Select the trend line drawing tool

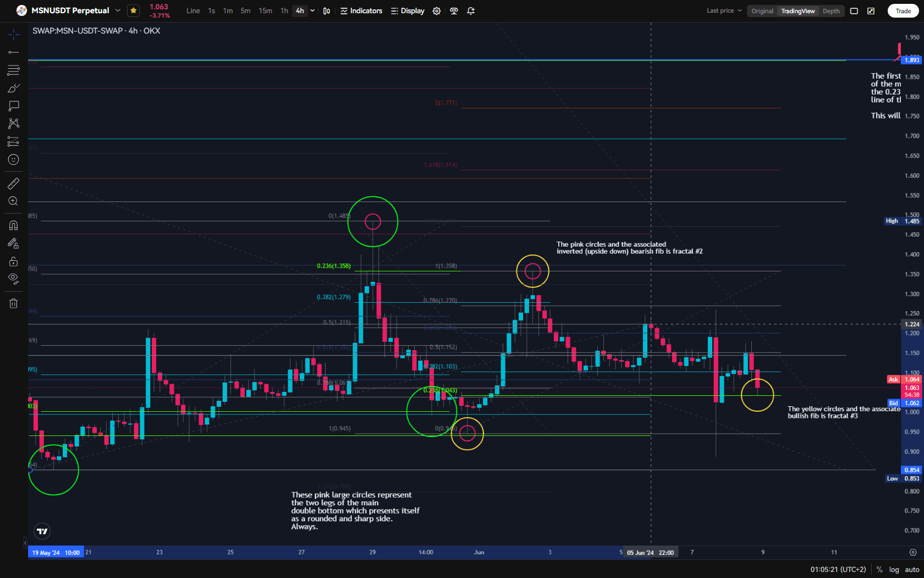14,52
